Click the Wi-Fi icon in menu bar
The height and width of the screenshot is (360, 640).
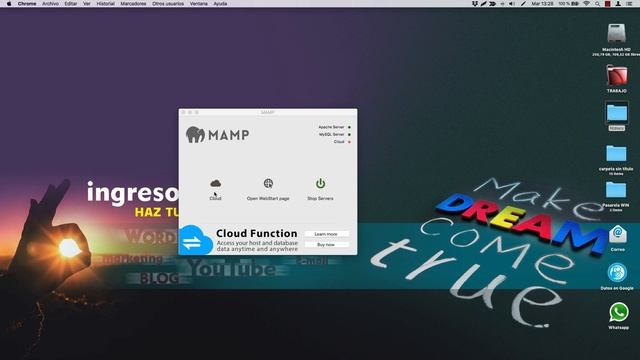coord(587,4)
